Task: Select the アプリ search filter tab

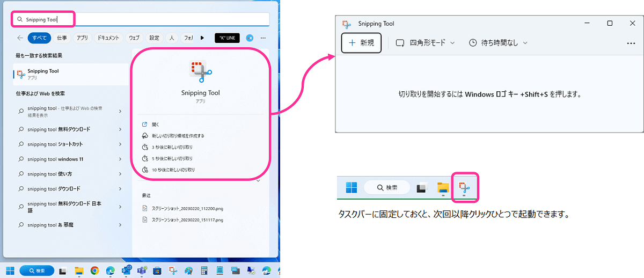Action: (x=82, y=38)
